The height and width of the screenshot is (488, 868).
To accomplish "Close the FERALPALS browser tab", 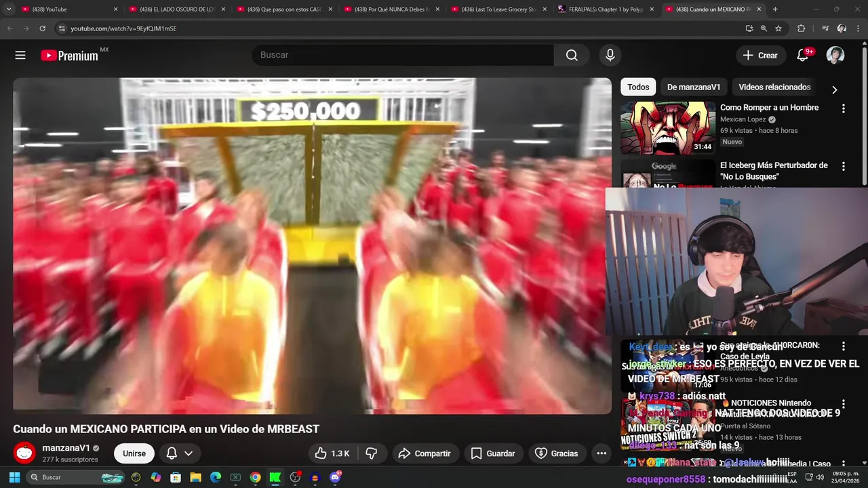I will coord(652,9).
